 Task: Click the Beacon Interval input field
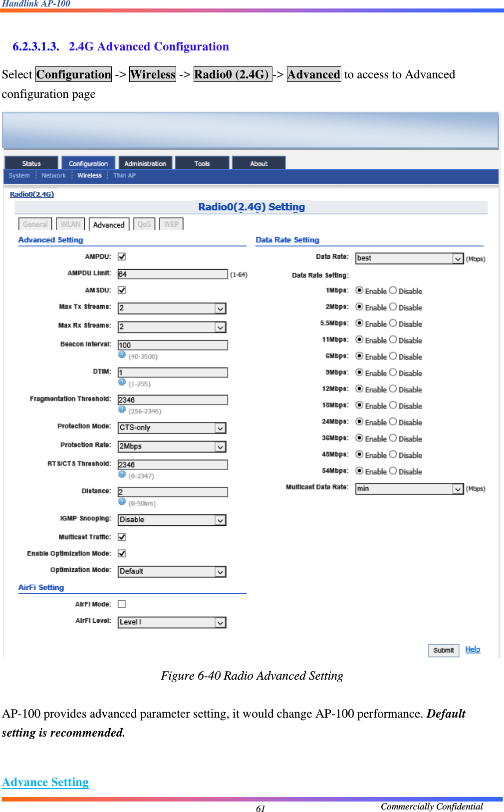[173, 345]
